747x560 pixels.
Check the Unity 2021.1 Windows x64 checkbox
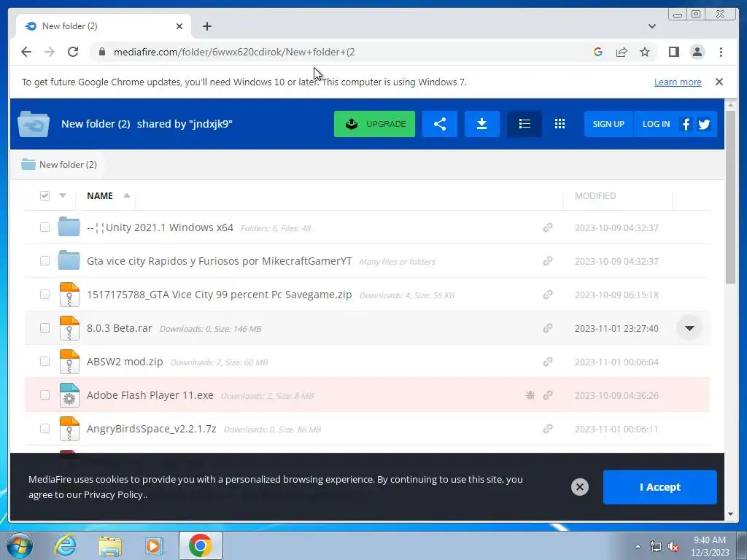[x=44, y=227]
